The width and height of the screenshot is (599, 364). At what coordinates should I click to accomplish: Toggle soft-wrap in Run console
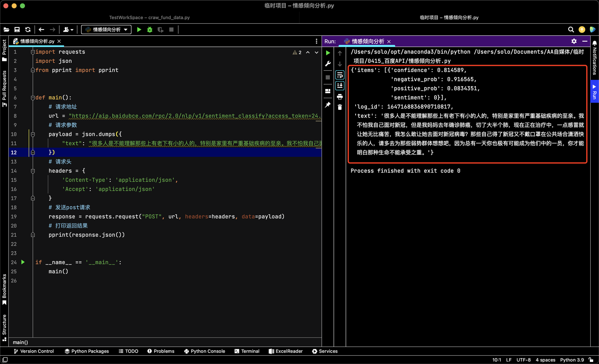coord(340,75)
